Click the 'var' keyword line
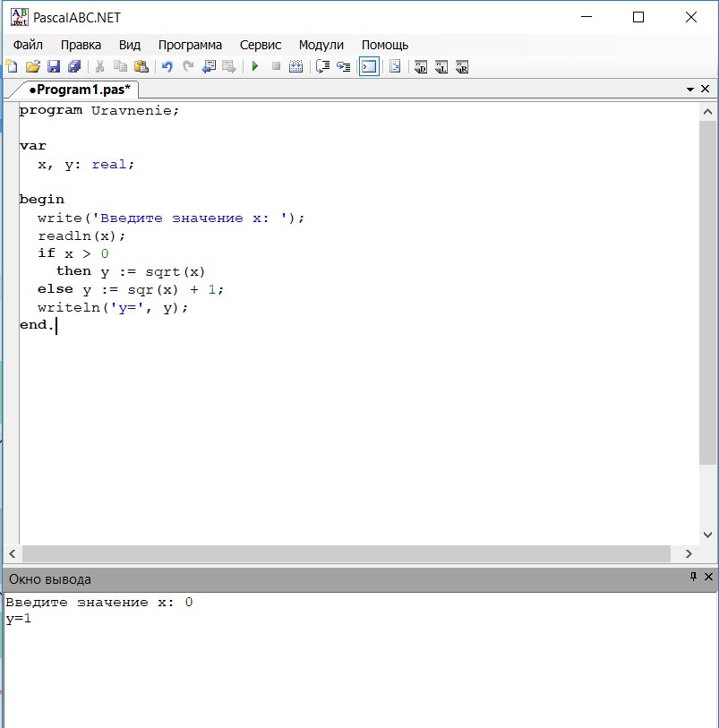Screen dimensions: 719x728 pos(33,146)
